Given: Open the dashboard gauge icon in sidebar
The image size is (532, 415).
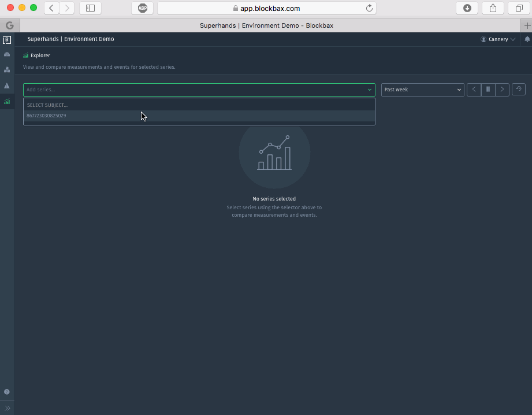Looking at the screenshot, I should [7, 54].
